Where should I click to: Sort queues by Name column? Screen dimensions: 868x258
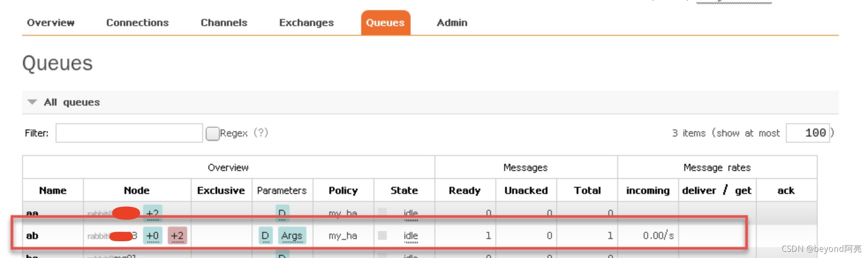point(53,190)
